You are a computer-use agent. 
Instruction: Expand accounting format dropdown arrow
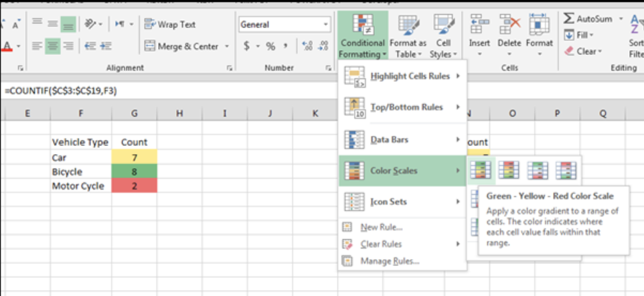[x=258, y=46]
